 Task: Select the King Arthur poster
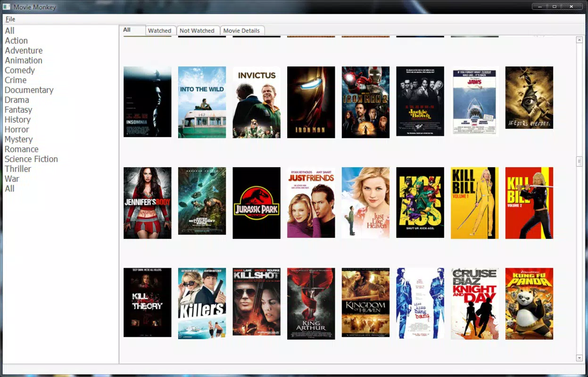311,304
